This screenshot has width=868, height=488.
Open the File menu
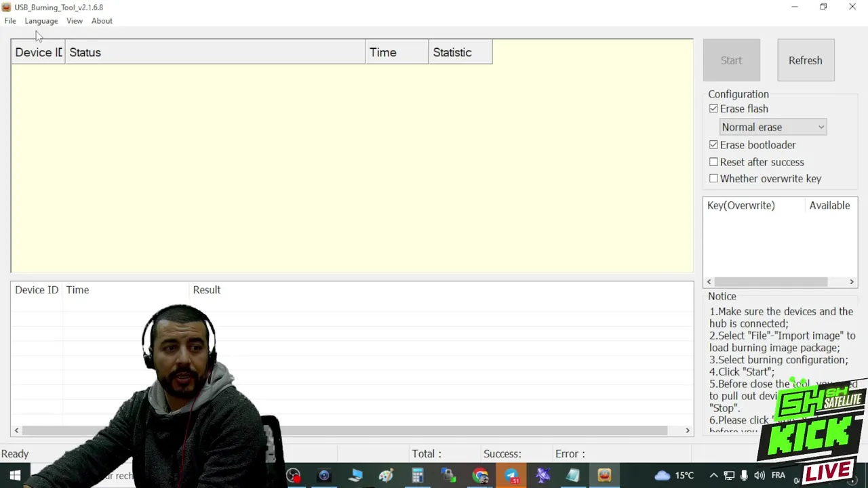point(10,21)
